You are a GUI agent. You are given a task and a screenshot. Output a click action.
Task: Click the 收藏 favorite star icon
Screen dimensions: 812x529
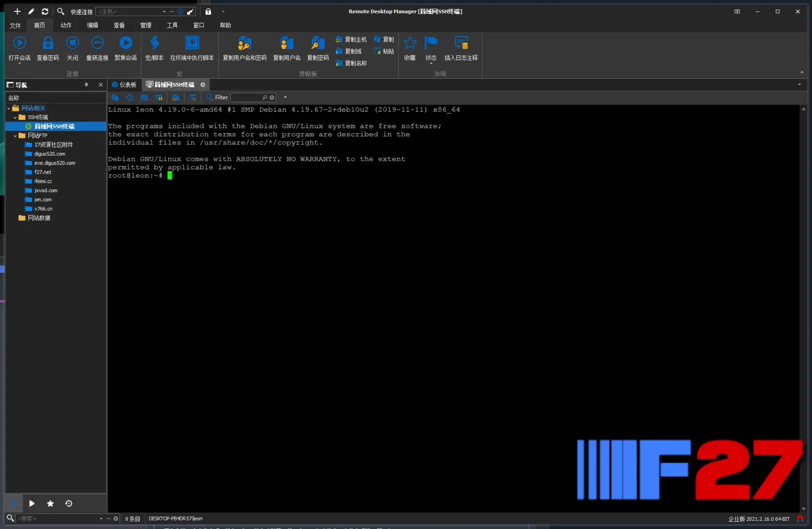410,43
